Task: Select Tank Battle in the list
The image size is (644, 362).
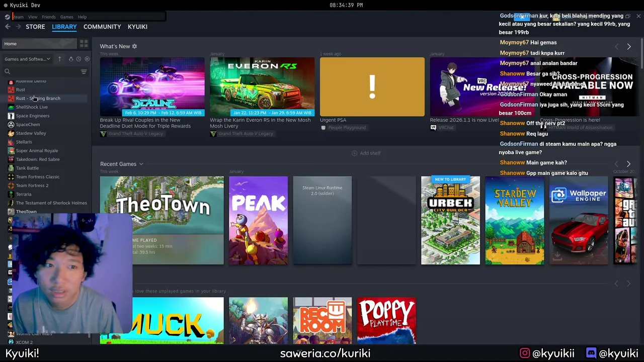Action: 27,168
